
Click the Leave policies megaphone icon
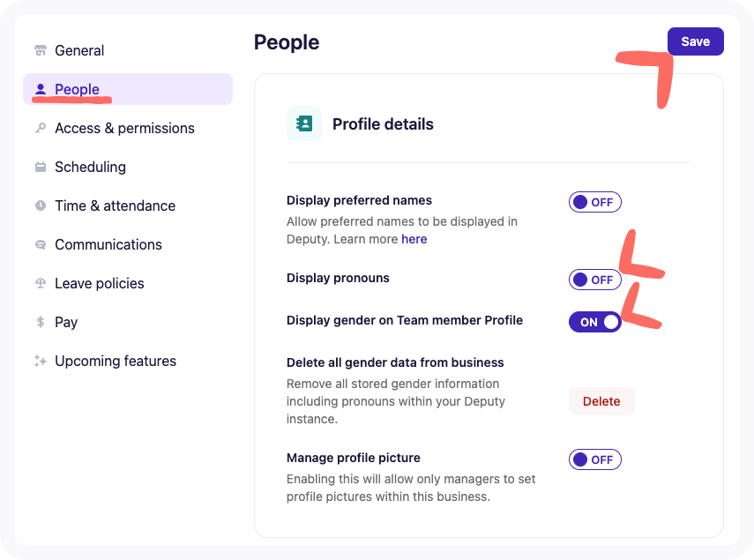pyautogui.click(x=40, y=283)
